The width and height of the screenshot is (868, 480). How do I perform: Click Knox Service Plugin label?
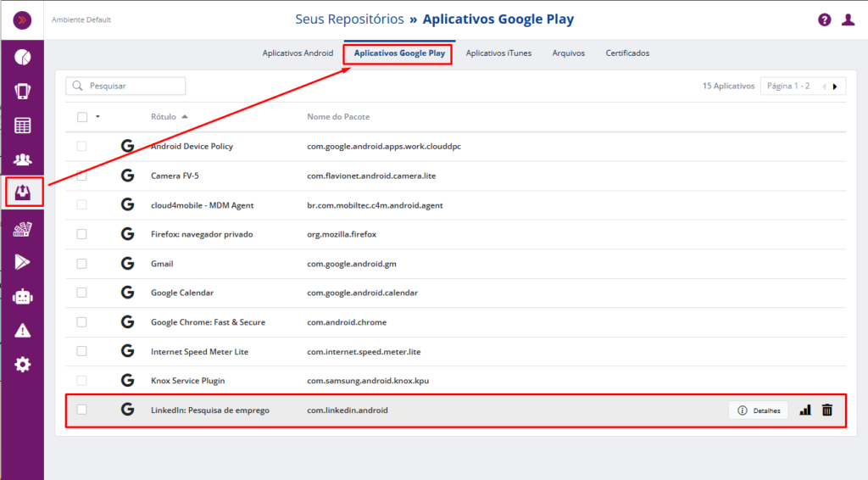click(x=187, y=381)
